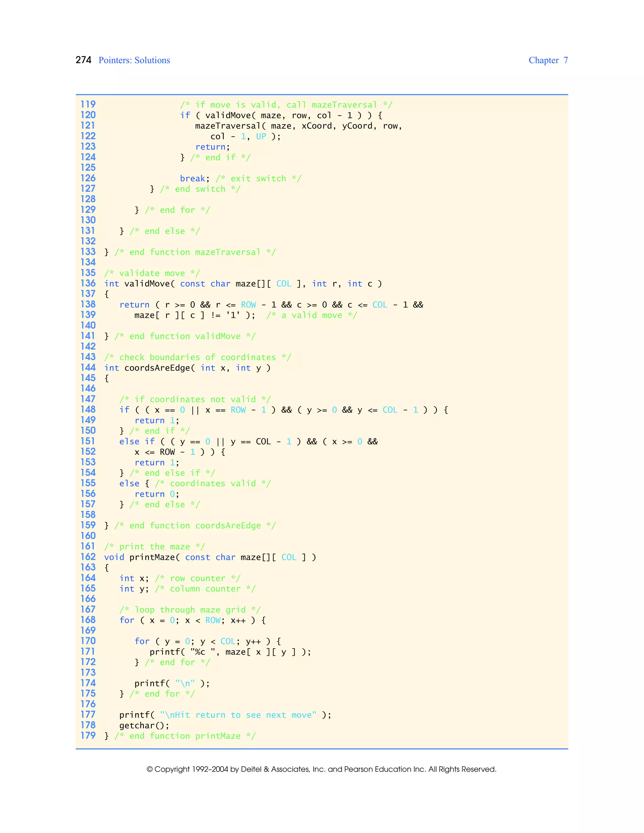
Task: Click the "break" keyword on line 126
Action: (x=192, y=179)
